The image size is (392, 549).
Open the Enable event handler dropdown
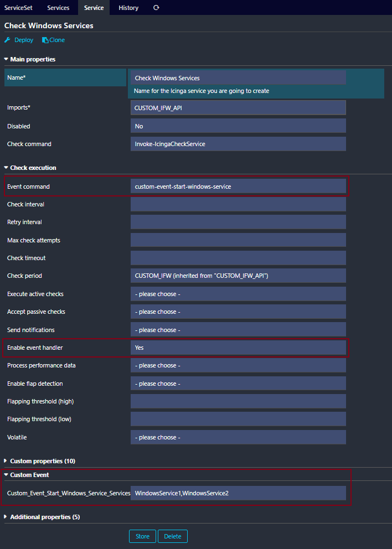click(x=238, y=348)
